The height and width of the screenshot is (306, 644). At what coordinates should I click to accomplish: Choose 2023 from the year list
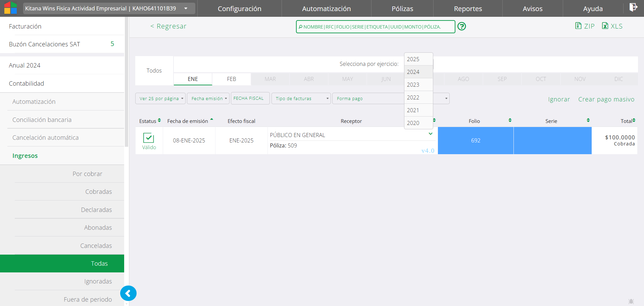413,85
